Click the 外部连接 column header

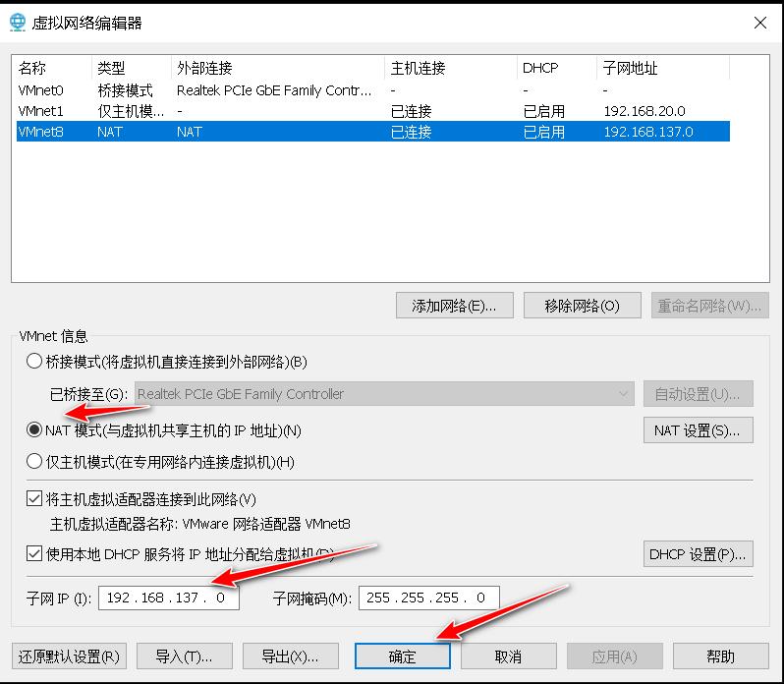click(278, 68)
